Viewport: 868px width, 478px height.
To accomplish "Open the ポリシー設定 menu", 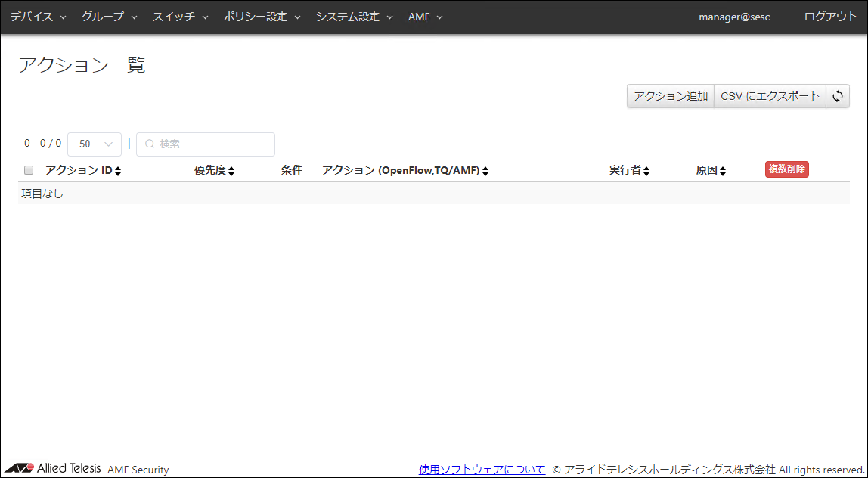I will pyautogui.click(x=262, y=17).
